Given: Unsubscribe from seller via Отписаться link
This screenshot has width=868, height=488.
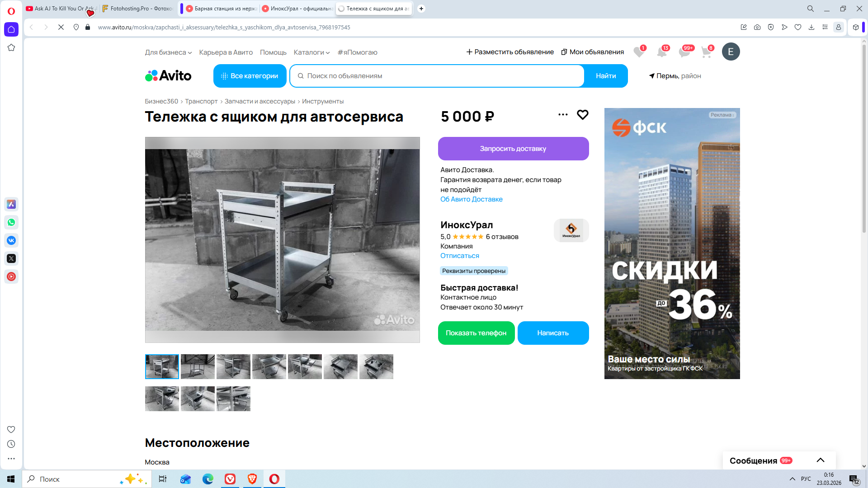Looking at the screenshot, I should point(459,256).
